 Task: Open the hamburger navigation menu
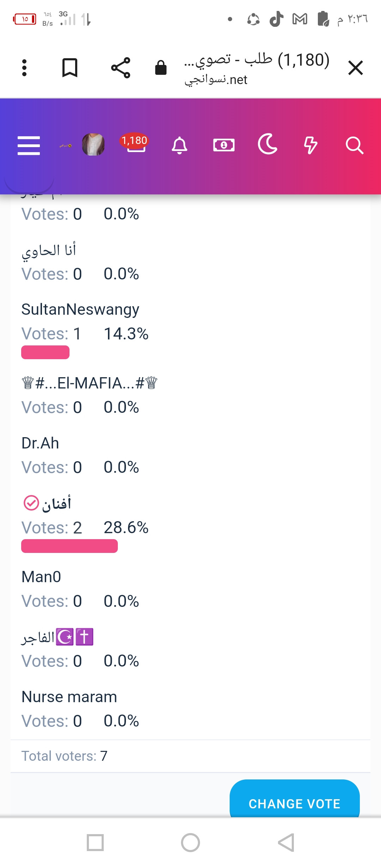[x=29, y=145]
